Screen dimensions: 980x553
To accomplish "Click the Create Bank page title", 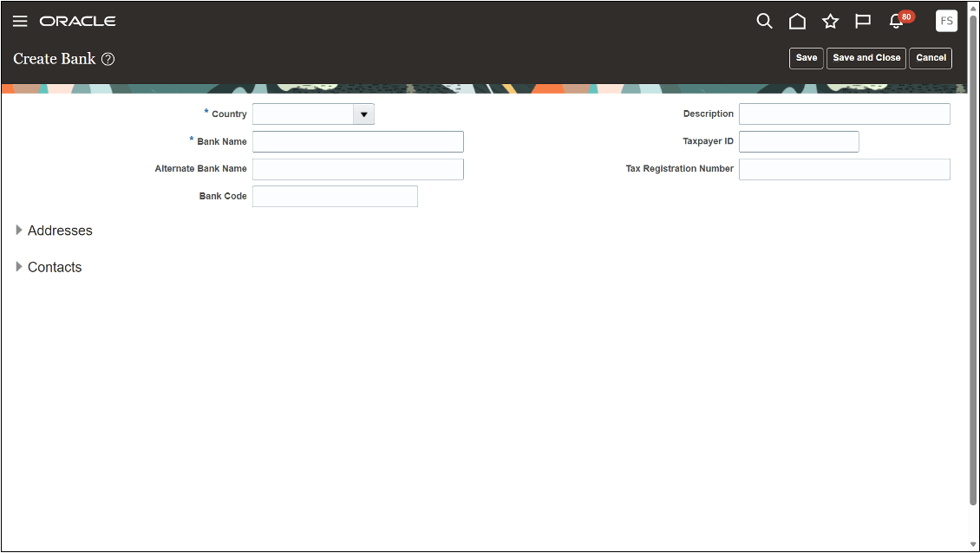I will [x=55, y=59].
